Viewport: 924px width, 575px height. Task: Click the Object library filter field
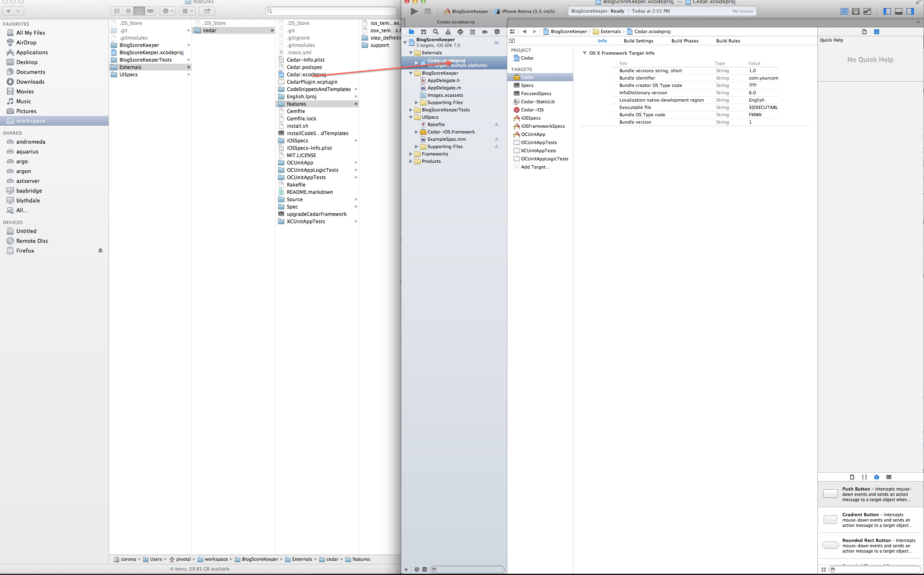point(875,570)
